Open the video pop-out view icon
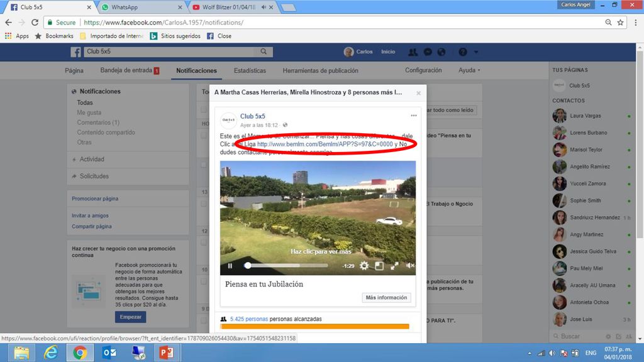 379,266
